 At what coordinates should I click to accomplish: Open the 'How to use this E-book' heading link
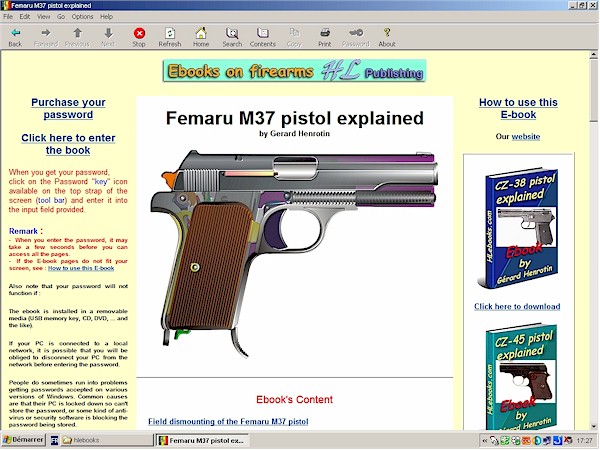(x=518, y=108)
